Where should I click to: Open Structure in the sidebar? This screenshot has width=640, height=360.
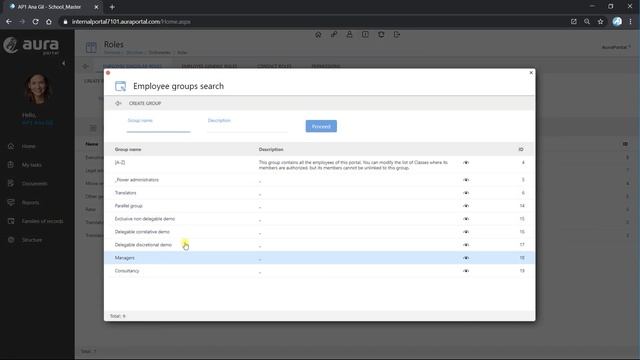32,240
